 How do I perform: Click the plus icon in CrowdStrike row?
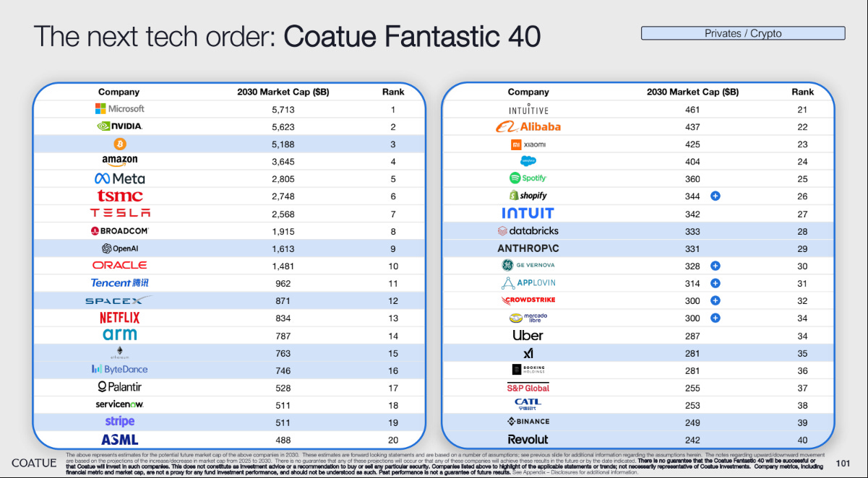(715, 300)
